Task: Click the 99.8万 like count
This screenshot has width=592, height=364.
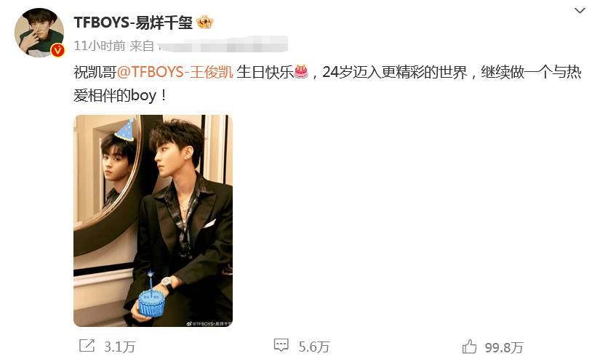Action: coord(504,347)
